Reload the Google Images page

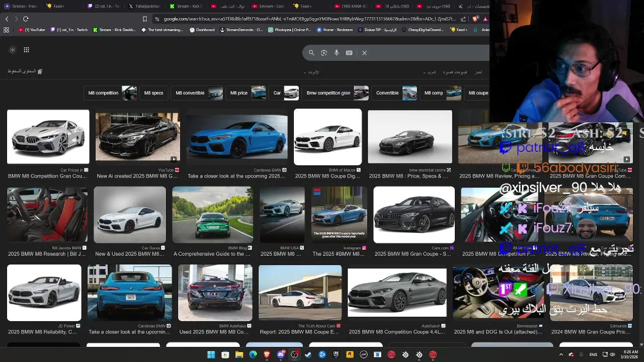pyautogui.click(x=26, y=19)
